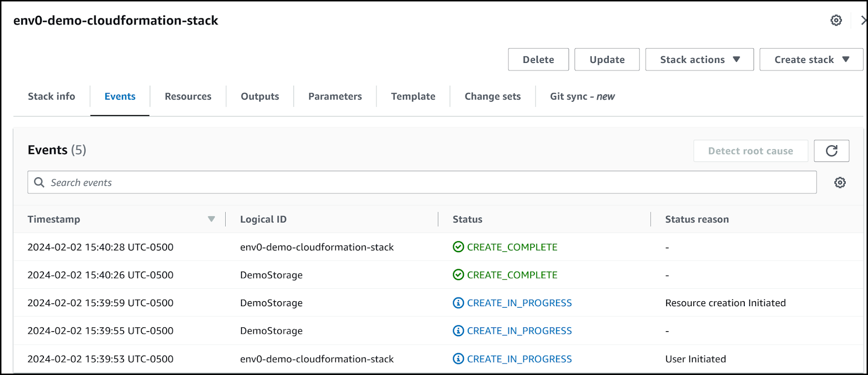Click the Timestamp column header label
The image size is (868, 375).
54,219
